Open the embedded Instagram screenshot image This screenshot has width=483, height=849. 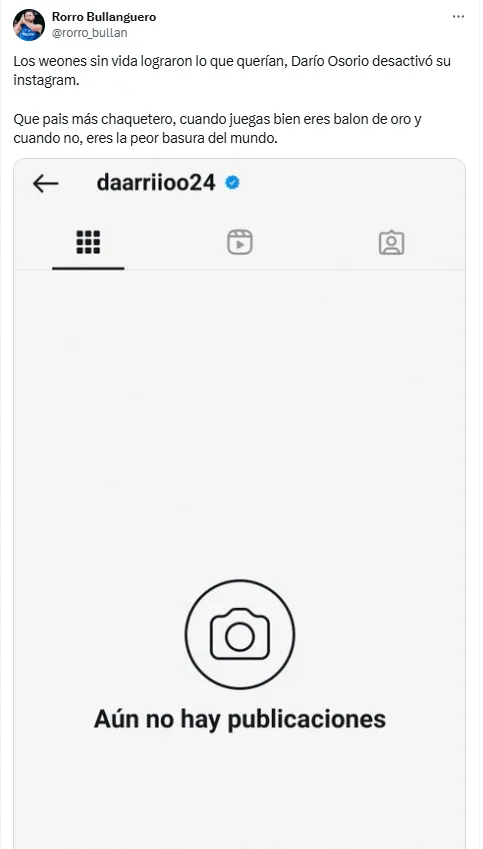click(239, 504)
